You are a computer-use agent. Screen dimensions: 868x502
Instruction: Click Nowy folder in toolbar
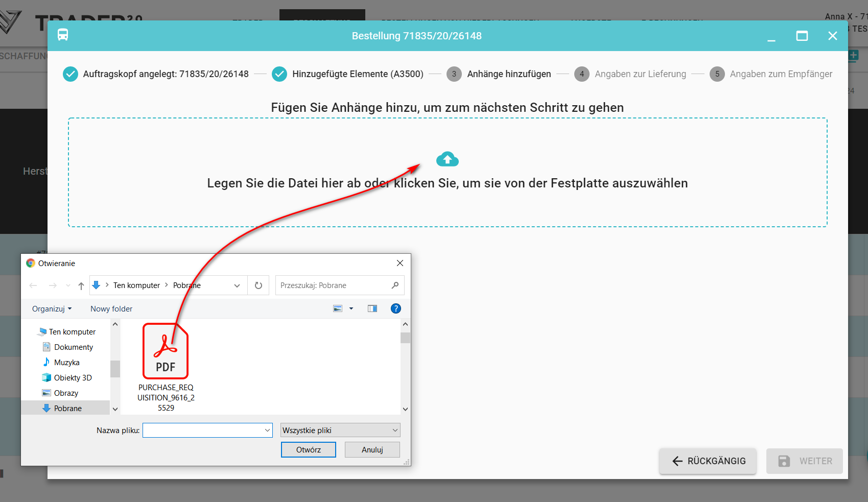tap(111, 309)
